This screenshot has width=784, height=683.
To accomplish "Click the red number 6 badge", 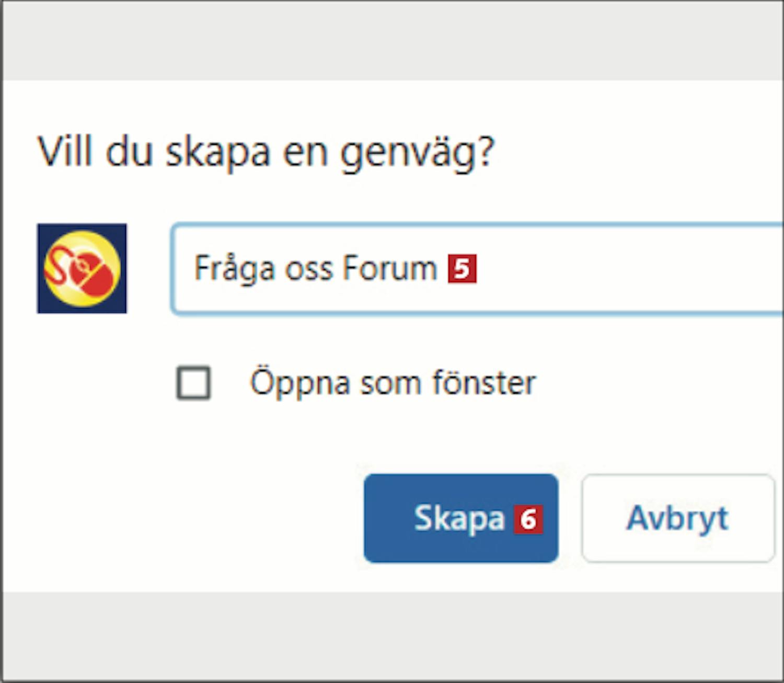I will (528, 519).
